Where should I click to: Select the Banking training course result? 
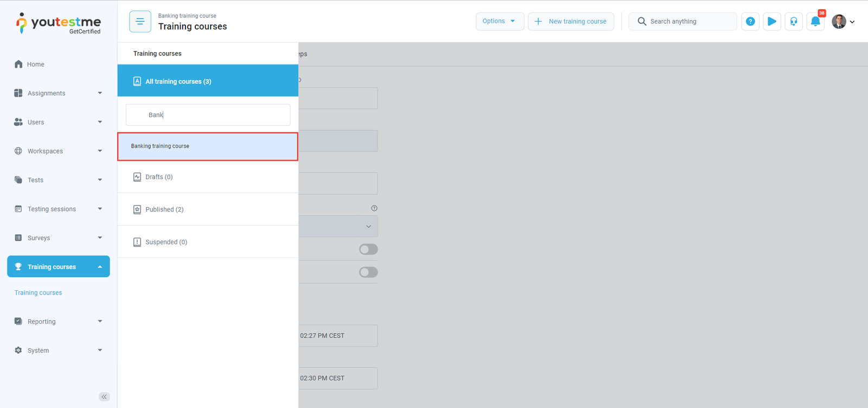(208, 146)
